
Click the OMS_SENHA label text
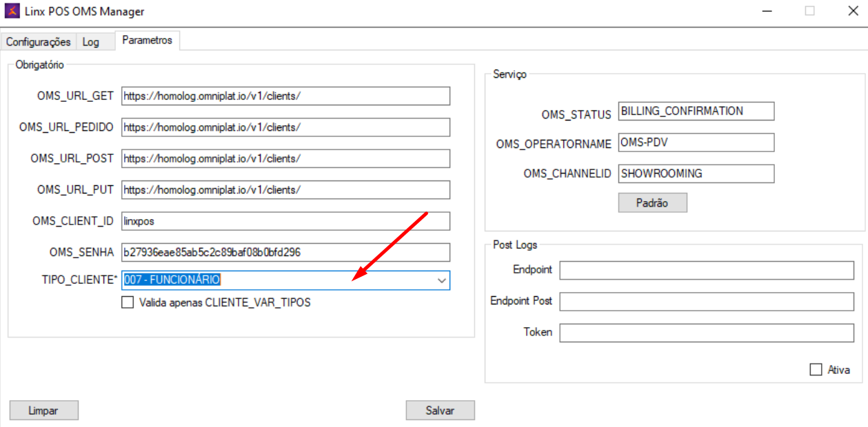click(81, 253)
